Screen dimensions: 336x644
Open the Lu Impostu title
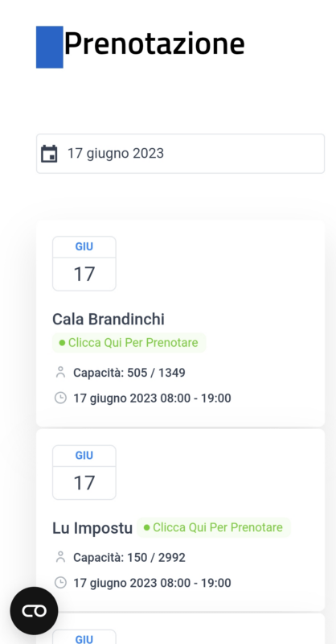click(x=92, y=528)
